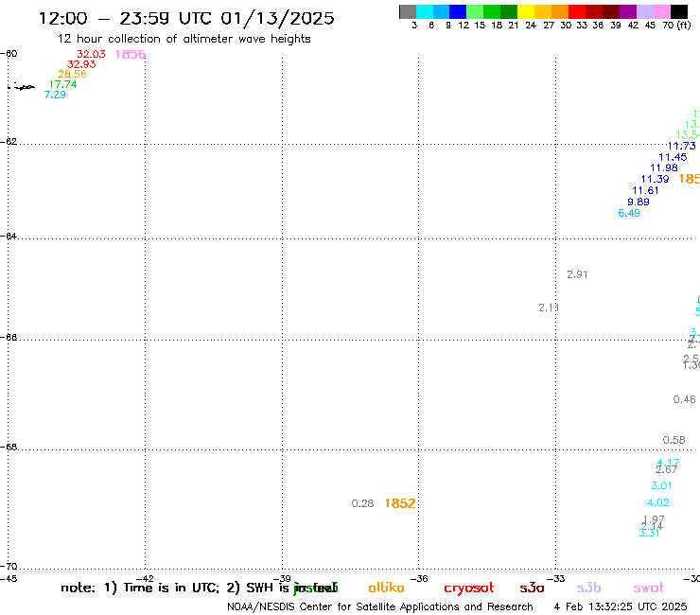Click 'NOAA/NESDIS Center for Satellite Applications and Research'
Viewport: 700px width, 615px height.
click(380, 607)
